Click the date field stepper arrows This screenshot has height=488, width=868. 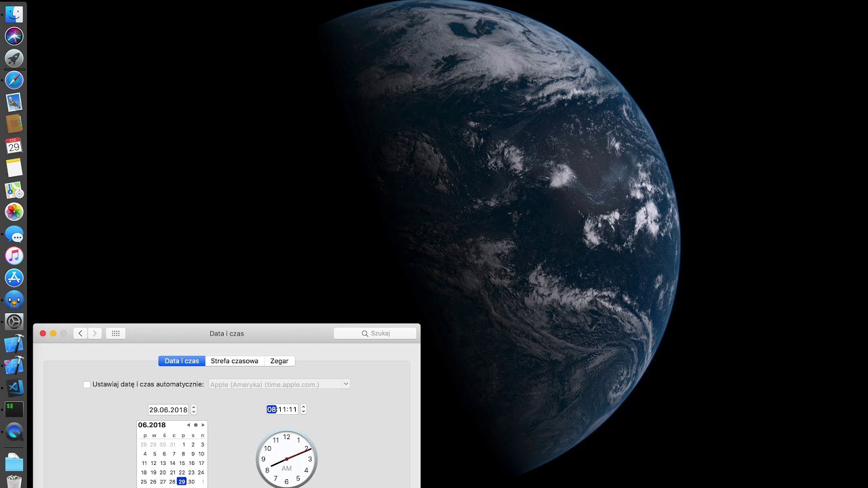tap(194, 409)
